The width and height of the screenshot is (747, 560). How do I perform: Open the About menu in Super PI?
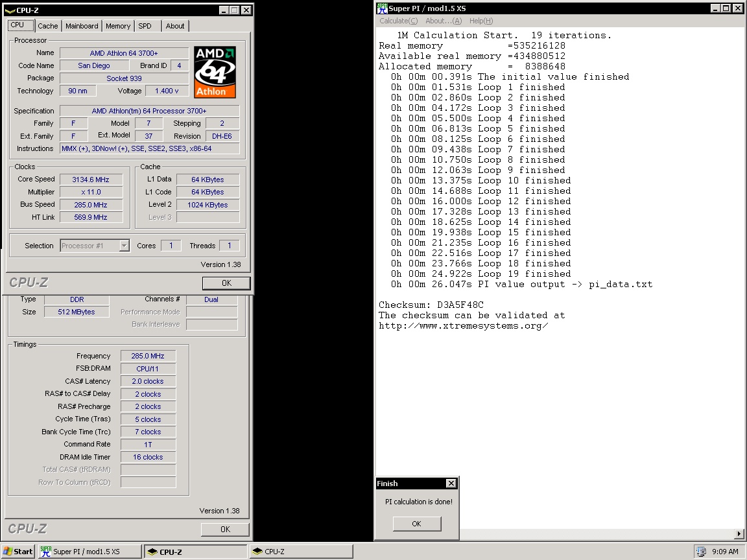[444, 21]
